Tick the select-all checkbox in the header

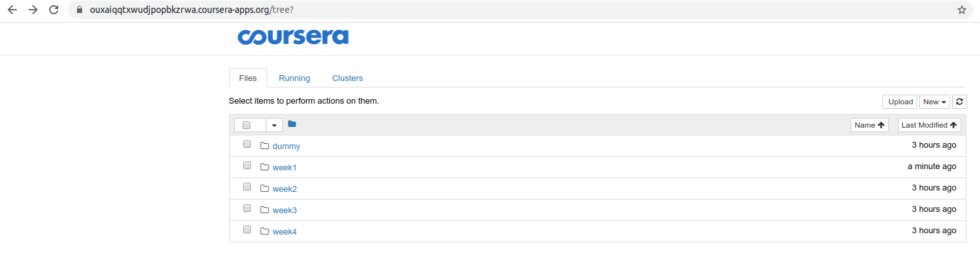pyautogui.click(x=246, y=125)
